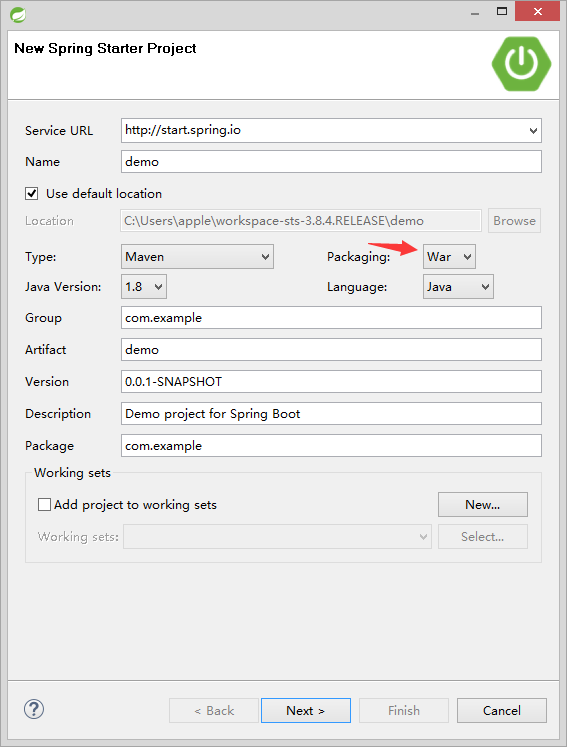Screen dimensions: 567x747
Task: Click the Cancel button
Action: tap(502, 710)
